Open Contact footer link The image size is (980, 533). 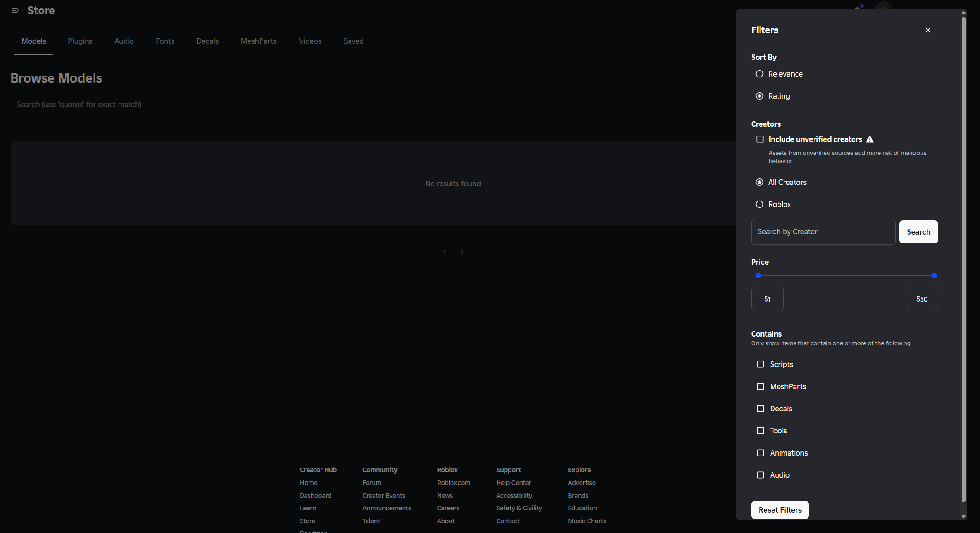point(508,521)
